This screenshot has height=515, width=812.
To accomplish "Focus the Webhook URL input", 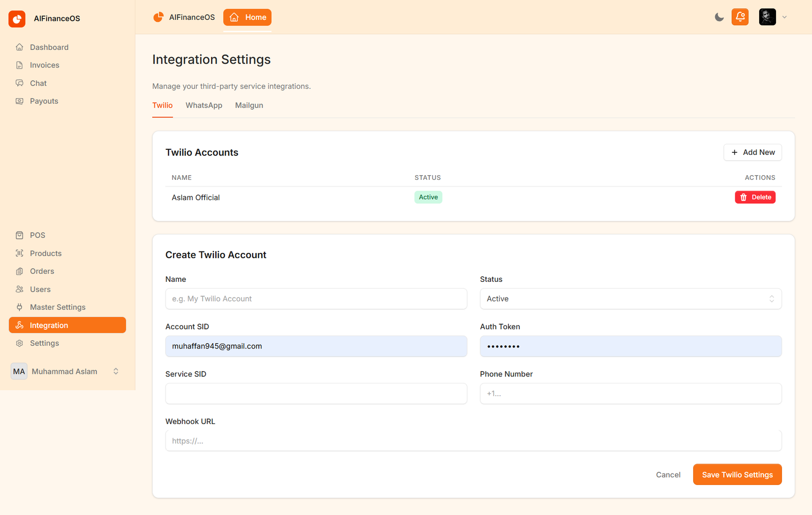I will click(x=473, y=441).
